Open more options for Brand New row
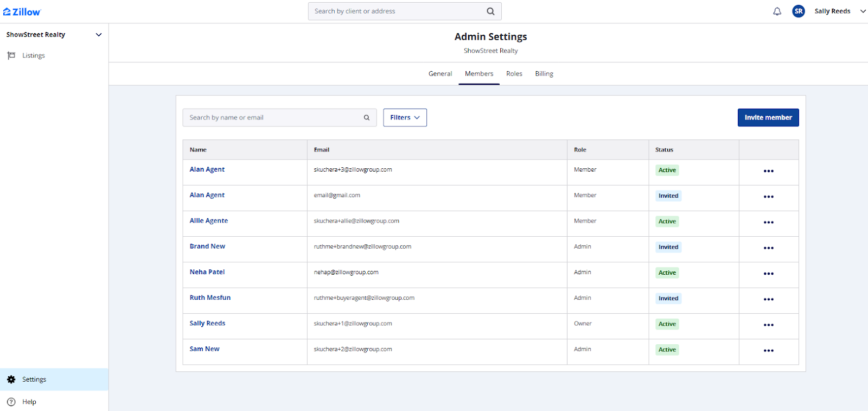868x411 pixels. pyautogui.click(x=768, y=248)
